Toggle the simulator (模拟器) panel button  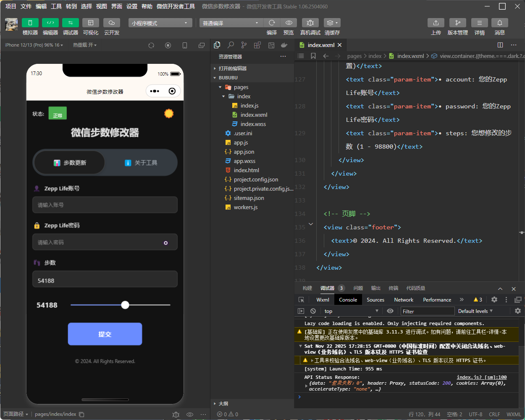pyautogui.click(x=30, y=23)
